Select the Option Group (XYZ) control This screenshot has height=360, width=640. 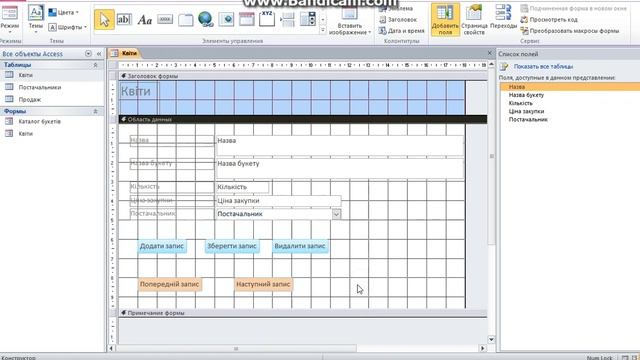tap(267, 19)
